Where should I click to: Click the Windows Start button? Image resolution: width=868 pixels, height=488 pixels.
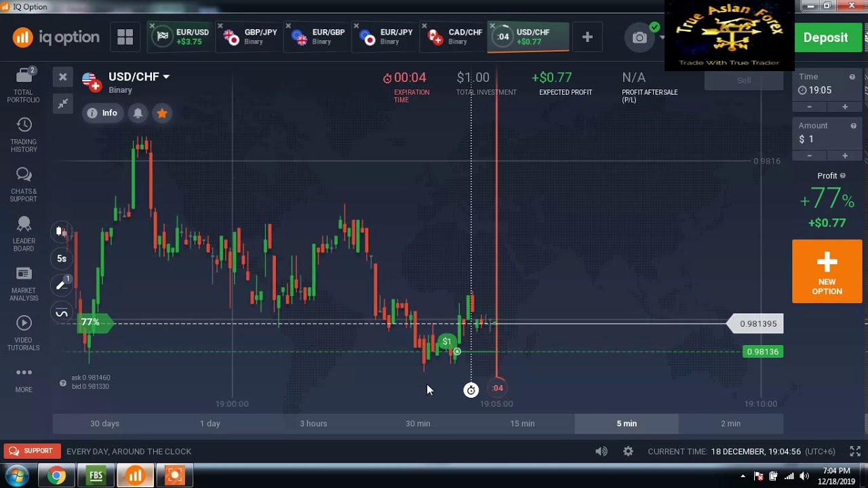[17, 476]
